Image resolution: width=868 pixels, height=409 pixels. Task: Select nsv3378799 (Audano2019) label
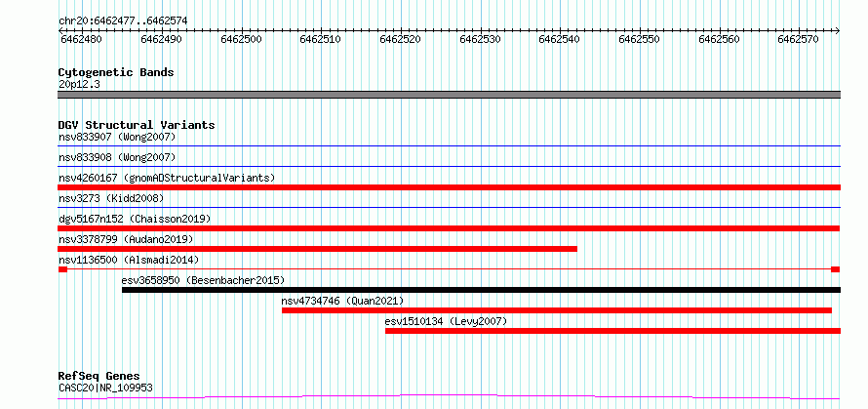(x=126, y=239)
